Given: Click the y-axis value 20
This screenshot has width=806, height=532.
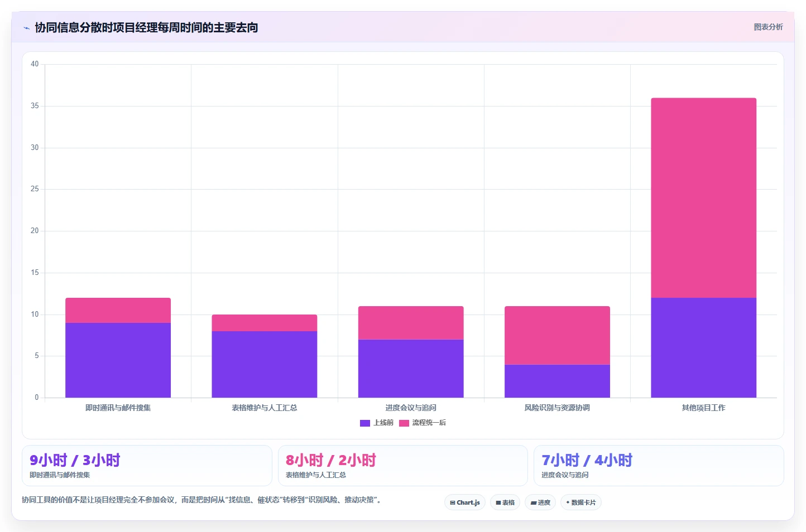Looking at the screenshot, I should point(35,231).
